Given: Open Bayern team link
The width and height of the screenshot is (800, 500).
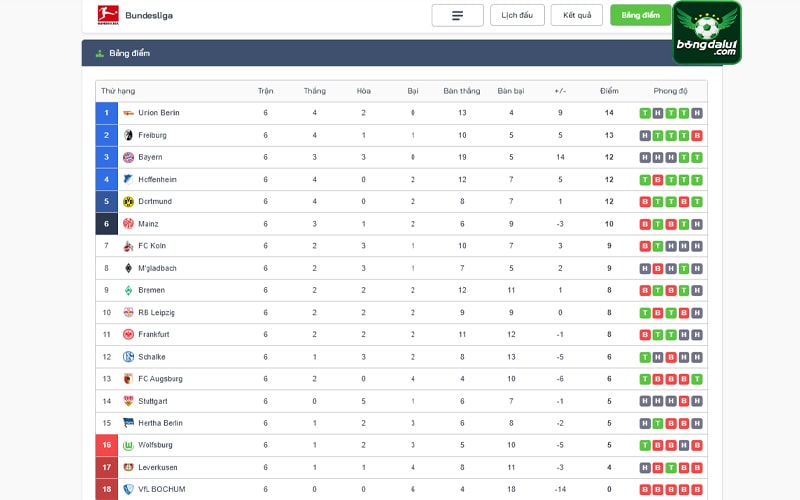Looking at the screenshot, I should click(x=151, y=157).
